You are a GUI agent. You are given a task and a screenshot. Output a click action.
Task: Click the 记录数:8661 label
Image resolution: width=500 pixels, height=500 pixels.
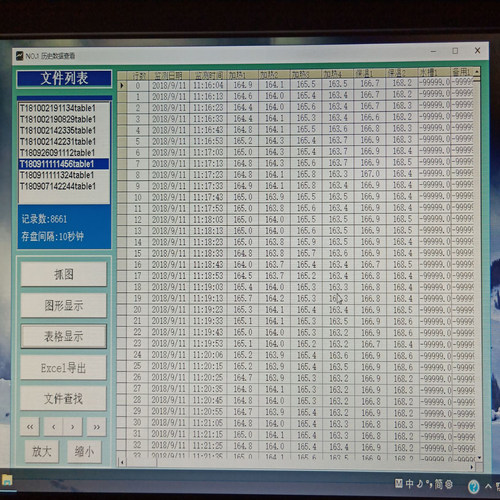44,219
